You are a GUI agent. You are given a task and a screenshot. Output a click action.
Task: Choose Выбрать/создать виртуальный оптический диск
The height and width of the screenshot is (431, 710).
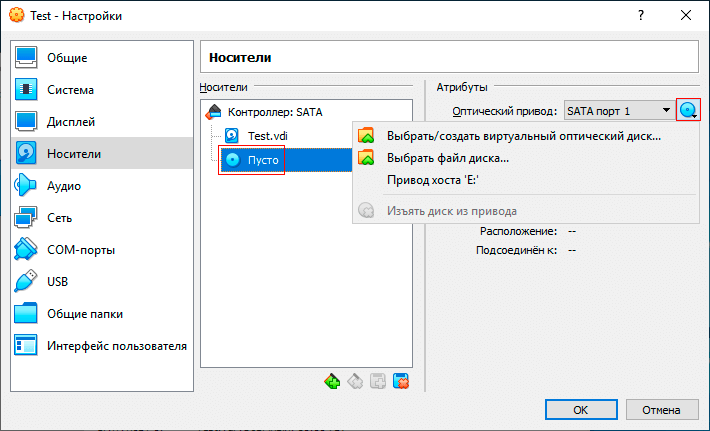pos(525,136)
